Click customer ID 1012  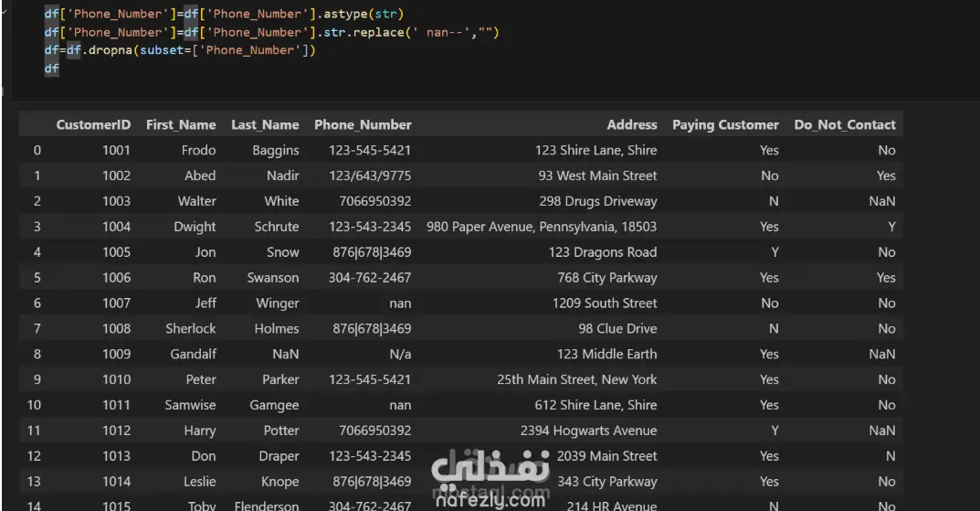pos(116,431)
